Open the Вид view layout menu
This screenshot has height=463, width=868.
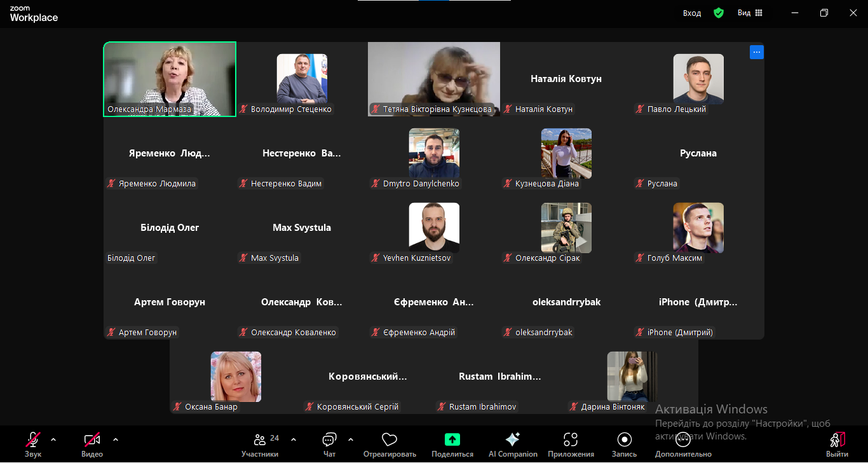[x=750, y=13]
